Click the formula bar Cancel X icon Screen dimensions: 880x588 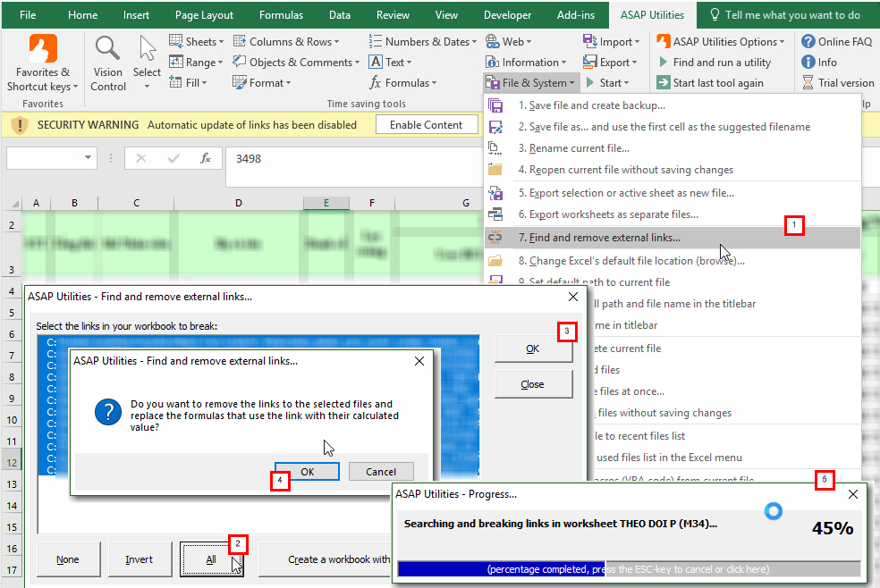pyautogui.click(x=141, y=159)
